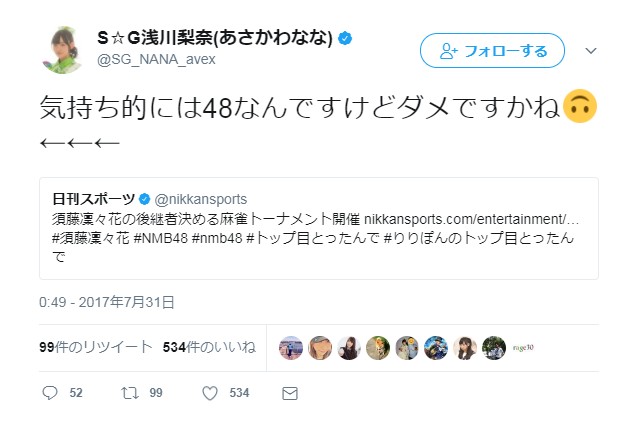Open the tweet author's profile avatar
The width and height of the screenshot is (636, 433).
68,49
